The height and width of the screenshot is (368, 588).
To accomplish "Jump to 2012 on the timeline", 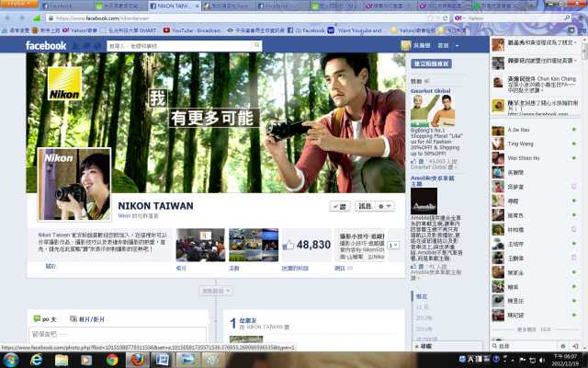I will [424, 317].
